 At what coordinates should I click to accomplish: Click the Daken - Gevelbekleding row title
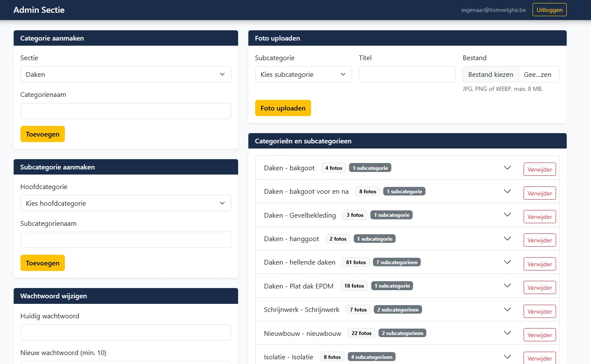tap(300, 215)
